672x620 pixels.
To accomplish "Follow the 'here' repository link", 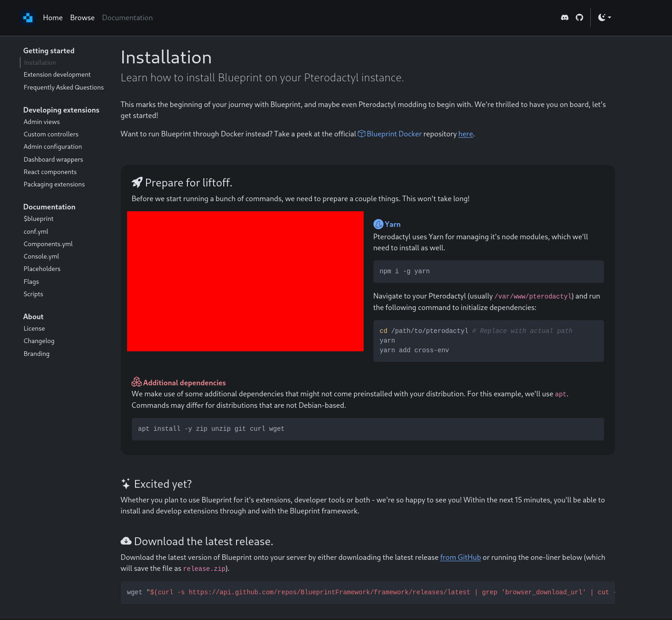I will point(466,134).
